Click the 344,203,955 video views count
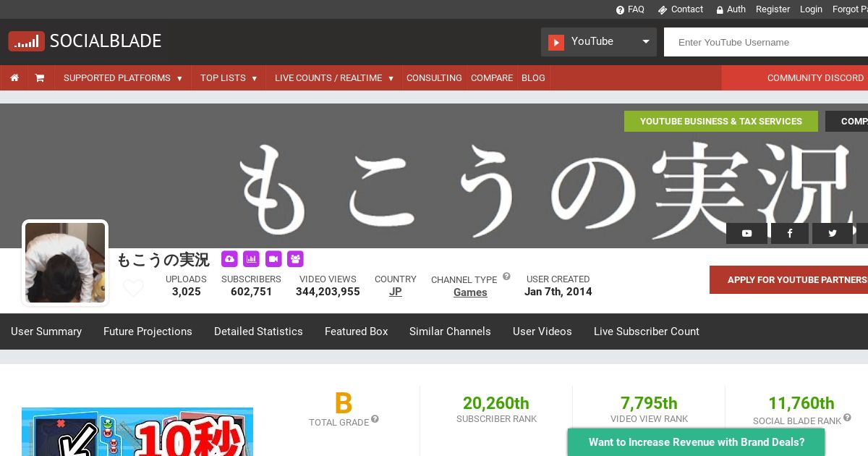This screenshot has height=456, width=868. (328, 292)
